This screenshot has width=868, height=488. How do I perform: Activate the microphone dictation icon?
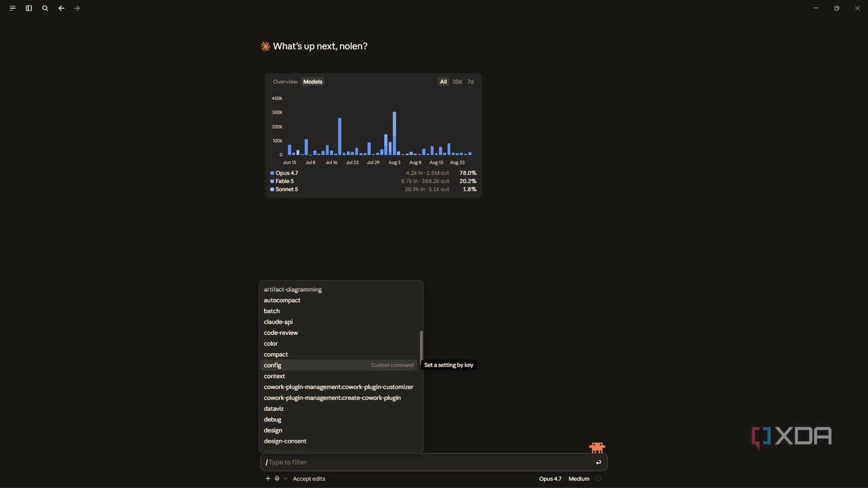coord(277,479)
